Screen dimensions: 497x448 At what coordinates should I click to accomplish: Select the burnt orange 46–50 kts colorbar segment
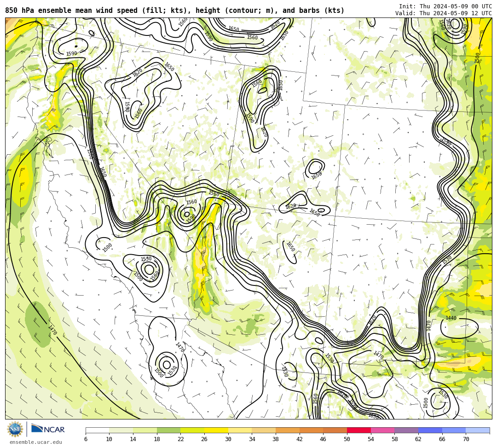(335, 430)
